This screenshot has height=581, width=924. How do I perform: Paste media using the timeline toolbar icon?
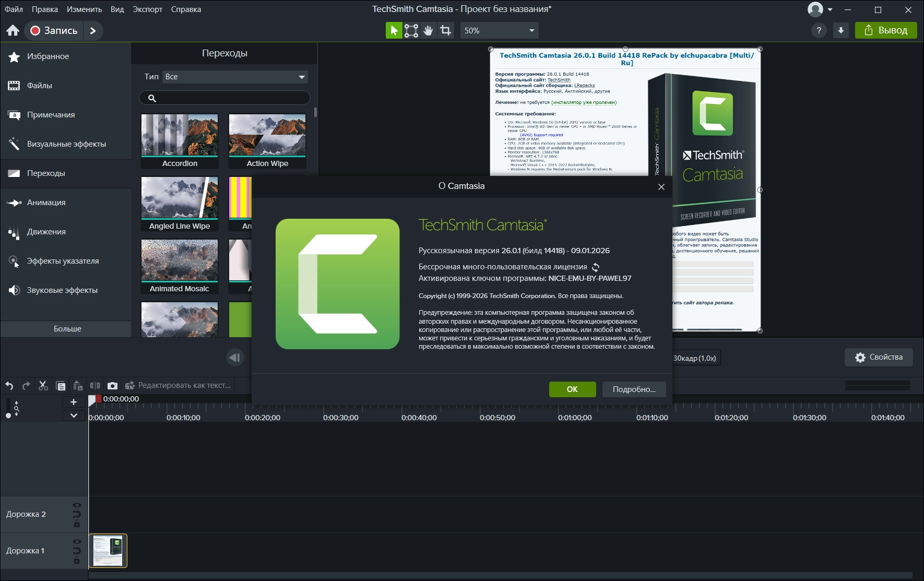tap(78, 386)
